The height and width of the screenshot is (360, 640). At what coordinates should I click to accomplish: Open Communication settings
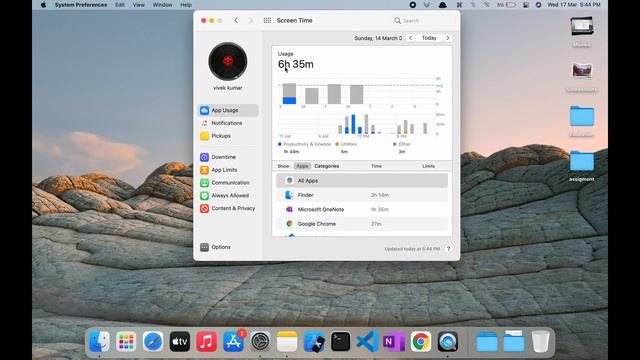click(230, 183)
